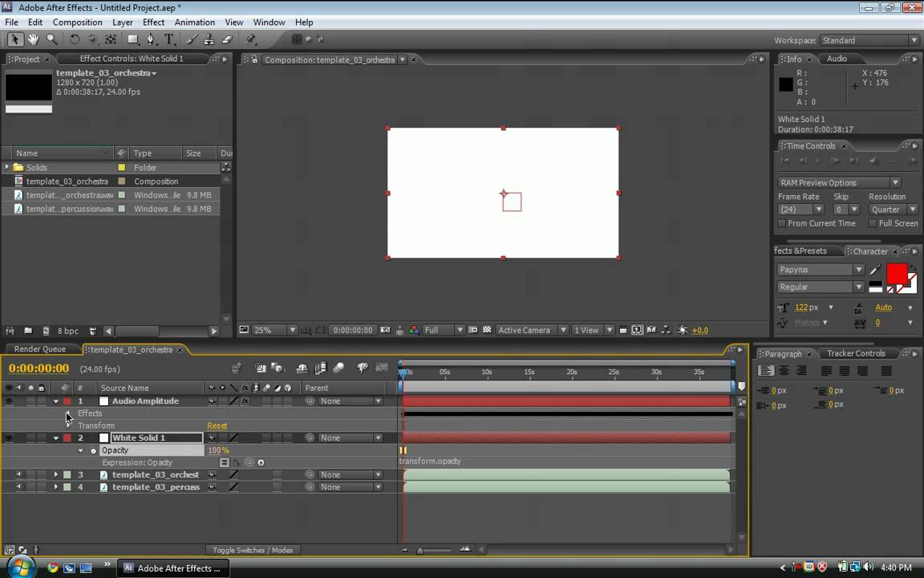Switch to Tracker Controls tab
924x578 pixels.
[x=856, y=353]
